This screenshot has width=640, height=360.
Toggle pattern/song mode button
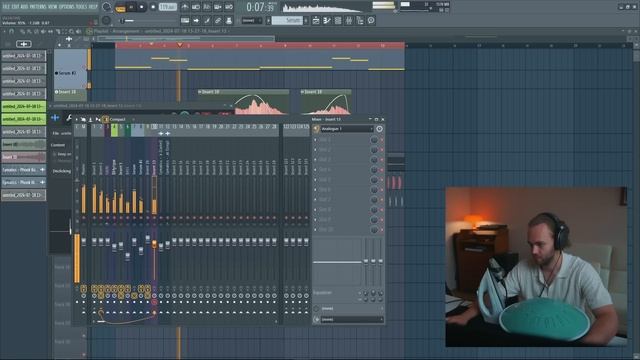[x=120, y=7]
